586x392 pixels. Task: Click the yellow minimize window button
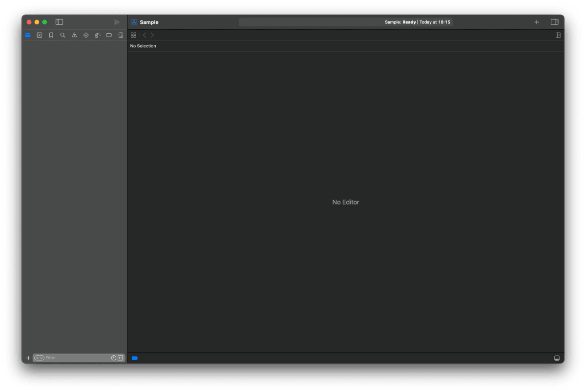tap(37, 22)
